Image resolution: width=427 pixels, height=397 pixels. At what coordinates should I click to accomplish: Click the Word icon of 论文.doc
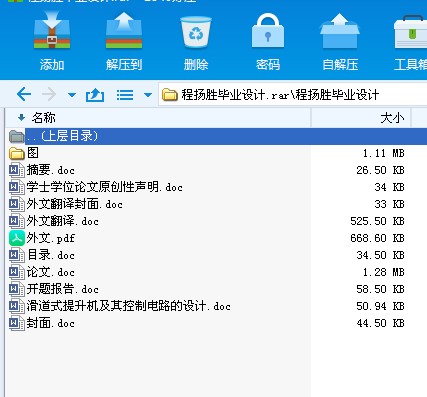[x=17, y=272]
